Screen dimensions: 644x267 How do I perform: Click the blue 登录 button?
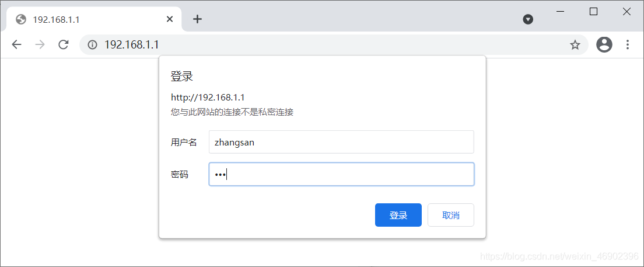point(398,215)
